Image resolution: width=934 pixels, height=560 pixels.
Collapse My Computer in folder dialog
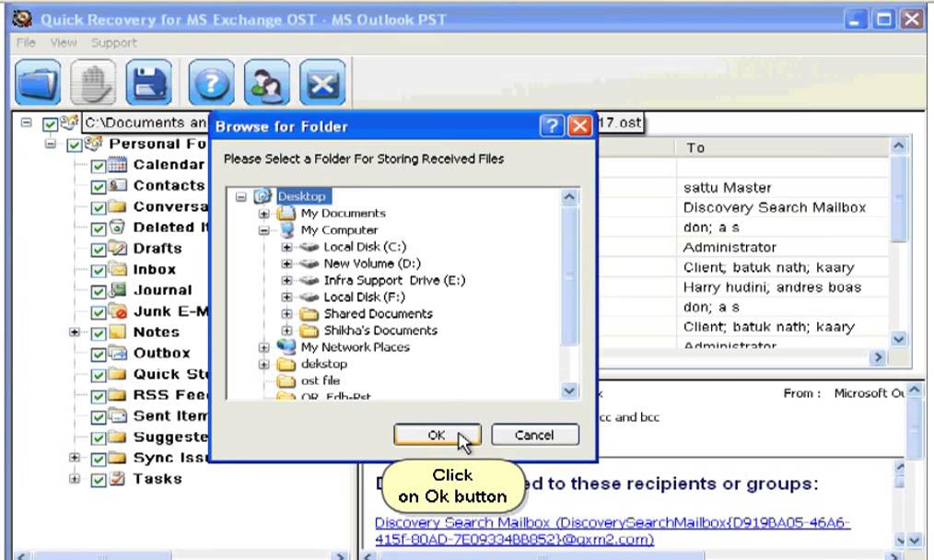click(263, 230)
